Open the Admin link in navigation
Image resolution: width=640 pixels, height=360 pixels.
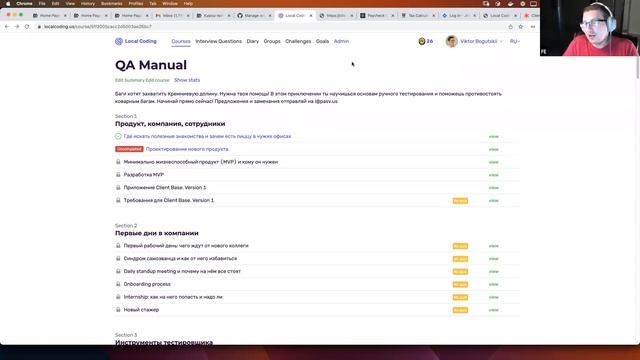(x=341, y=41)
